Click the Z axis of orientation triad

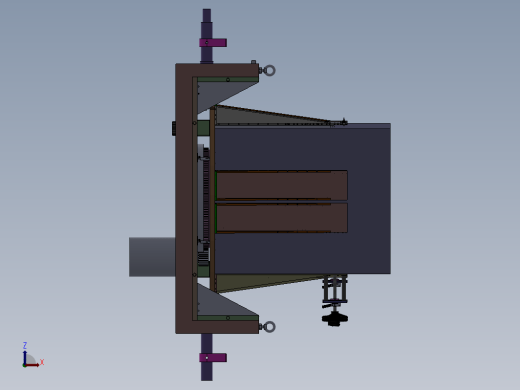25,356
